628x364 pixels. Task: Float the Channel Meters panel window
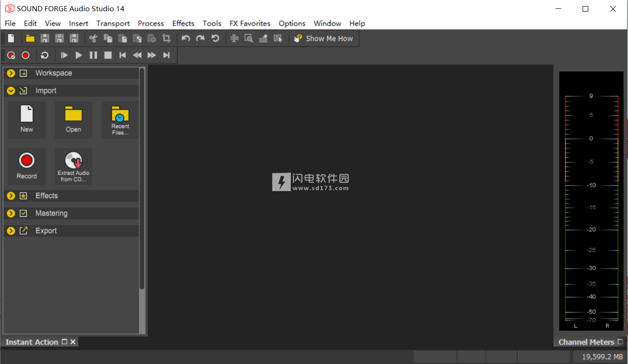(620, 342)
